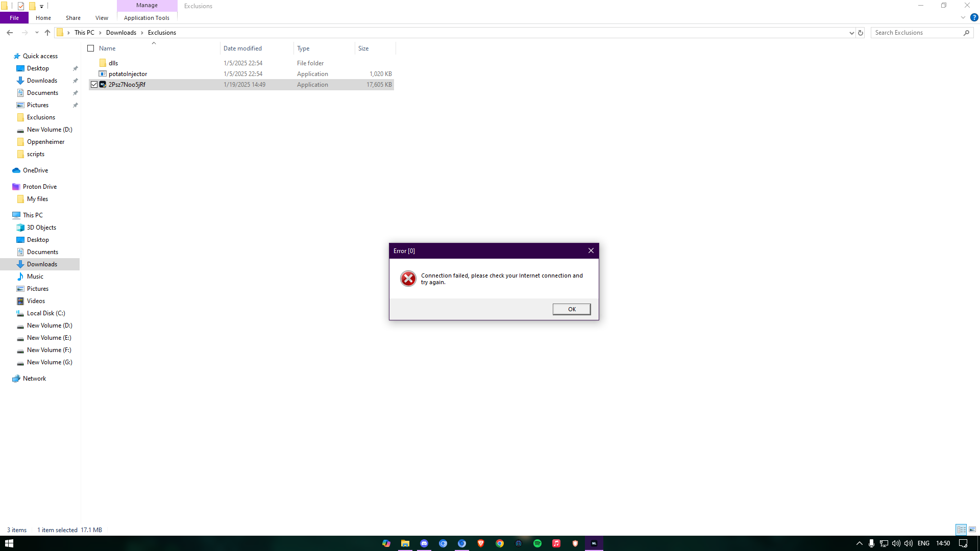Open Exclusions folder in navigation pane
Image resolution: width=980 pixels, height=551 pixels.
(41, 117)
